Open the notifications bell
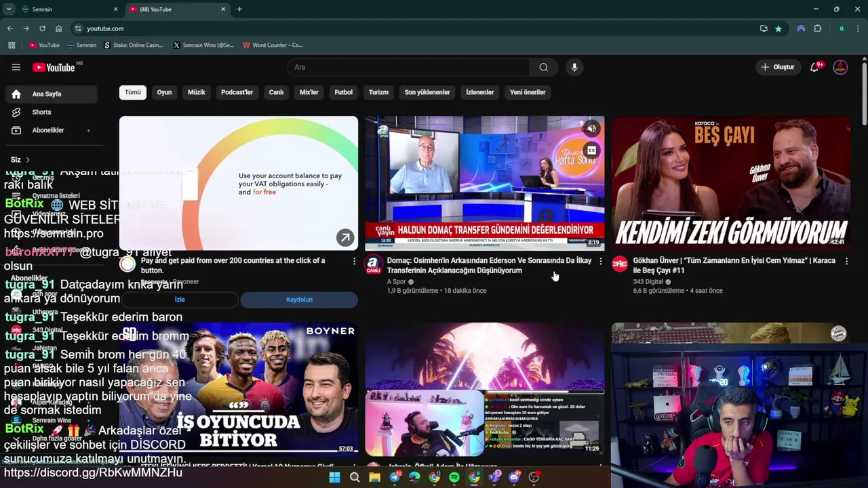The height and width of the screenshot is (488, 868). pos(815,67)
